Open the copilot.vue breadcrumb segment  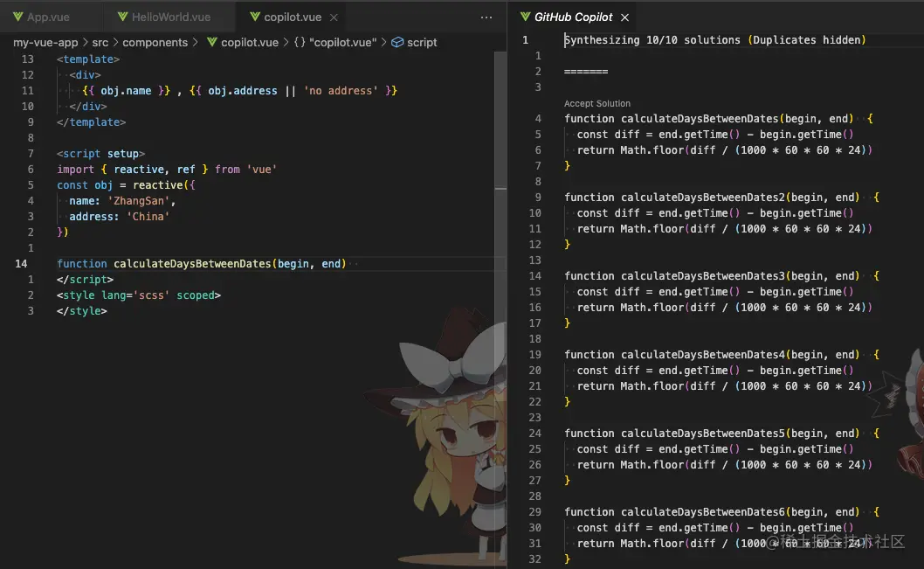click(x=249, y=43)
